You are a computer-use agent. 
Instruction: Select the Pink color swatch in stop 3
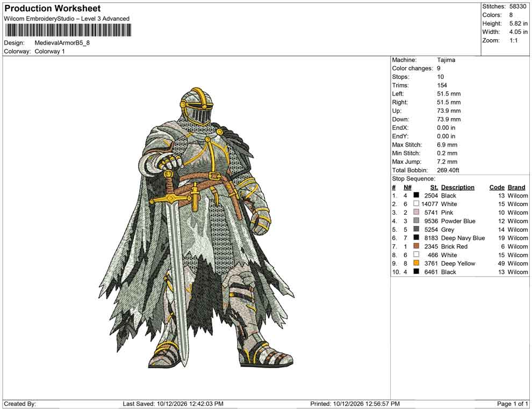click(x=416, y=212)
